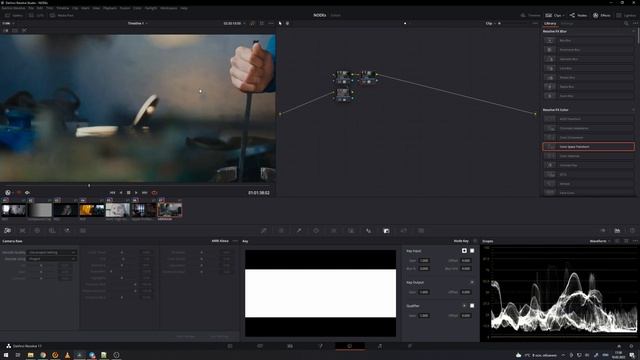Viewport: 640px width, 360px height.
Task: Show the Information panel icon
Action: pos(632,231)
